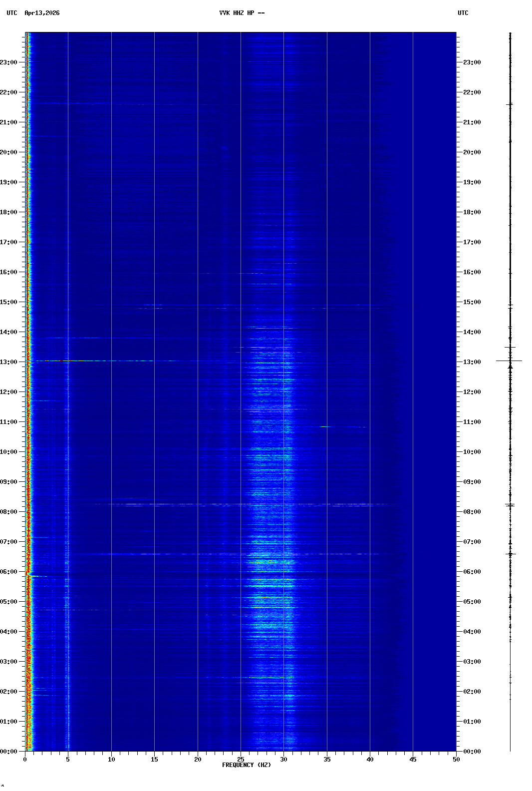Click 13:00 on the right time axis
Image resolution: width=532 pixels, height=791 pixels.
click(472, 362)
